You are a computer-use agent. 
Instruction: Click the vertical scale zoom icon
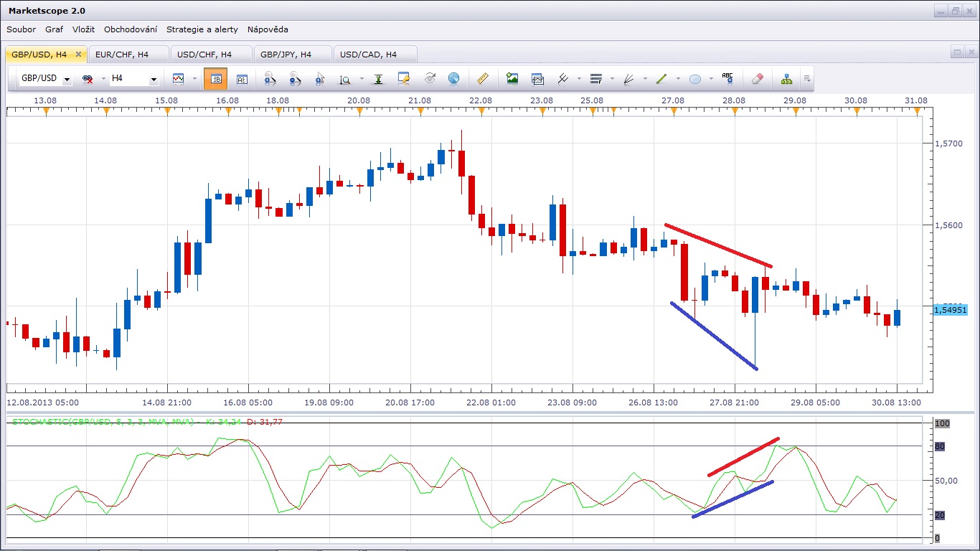(345, 79)
